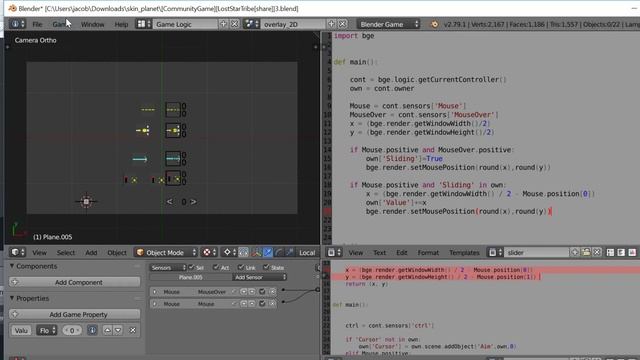Click the Blender logo in the info header
640x360 pixels.
pyautogui.click(x=434, y=24)
